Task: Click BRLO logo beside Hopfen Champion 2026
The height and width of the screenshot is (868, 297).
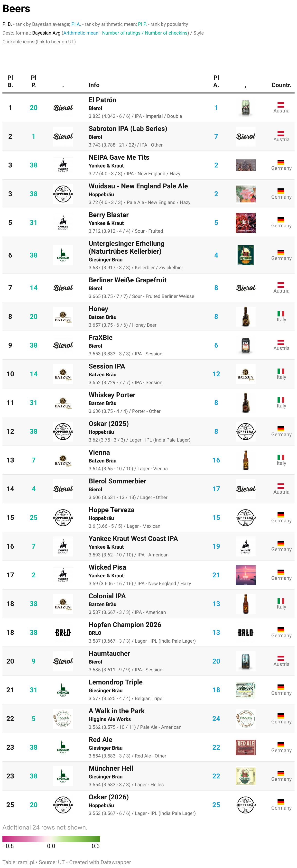Action: point(63,632)
